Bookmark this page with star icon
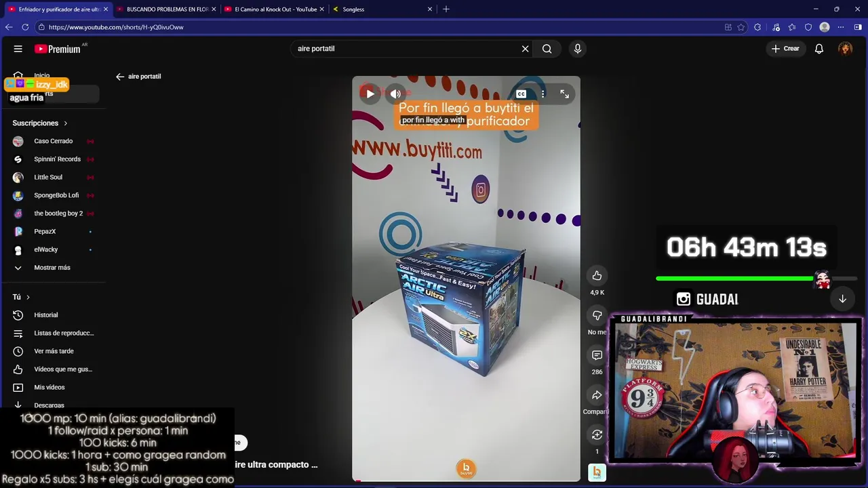868x488 pixels. 741,27
